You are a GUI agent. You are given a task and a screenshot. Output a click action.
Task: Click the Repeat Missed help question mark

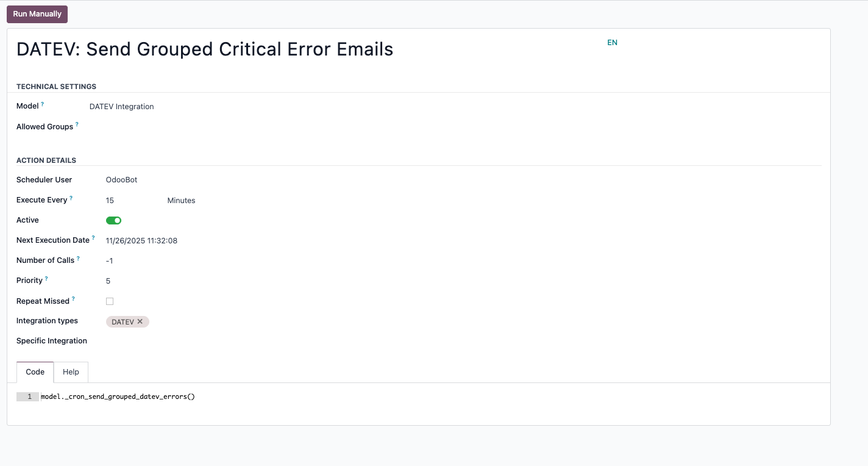73,299
